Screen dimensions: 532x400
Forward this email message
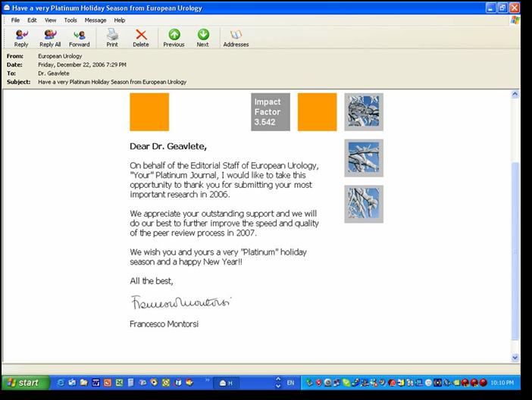tap(80, 38)
